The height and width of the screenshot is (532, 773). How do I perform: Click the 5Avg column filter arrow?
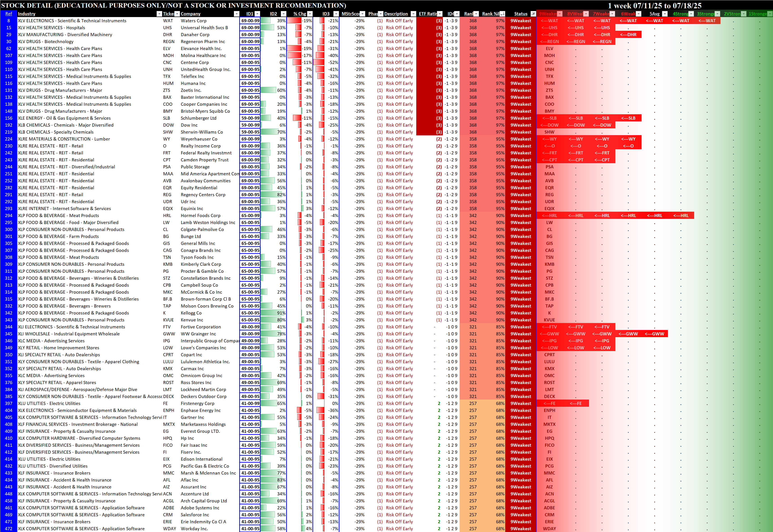664,14
